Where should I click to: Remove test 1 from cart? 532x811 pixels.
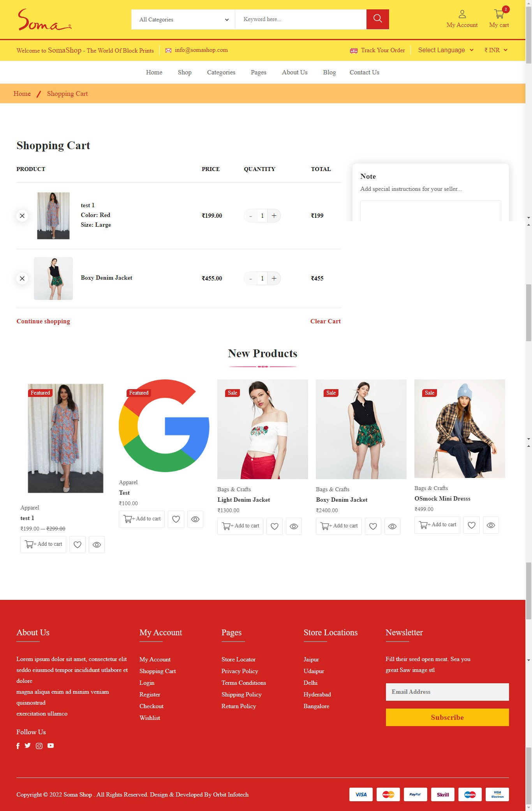coord(22,216)
